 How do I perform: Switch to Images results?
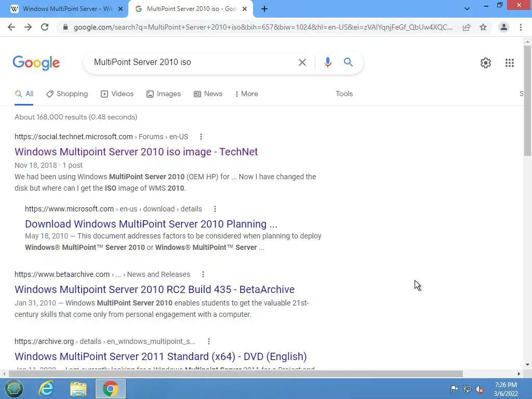click(164, 94)
